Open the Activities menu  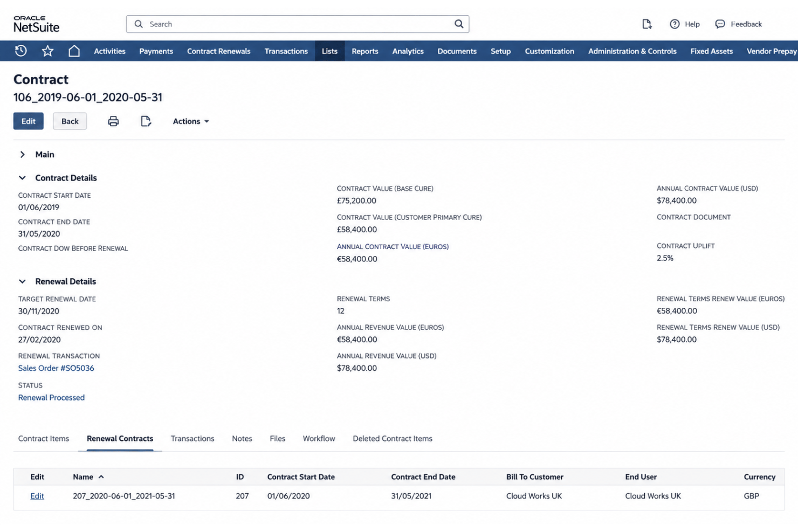point(109,51)
